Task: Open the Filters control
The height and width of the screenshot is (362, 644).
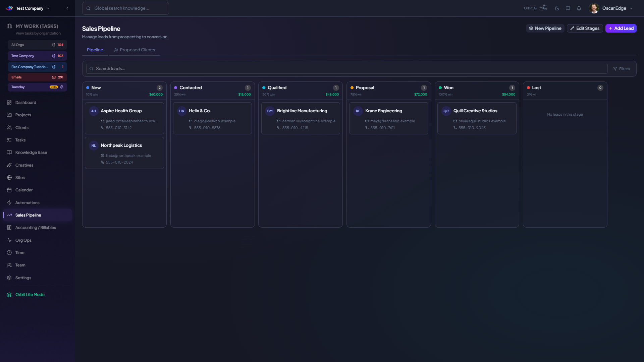Action: point(622,69)
